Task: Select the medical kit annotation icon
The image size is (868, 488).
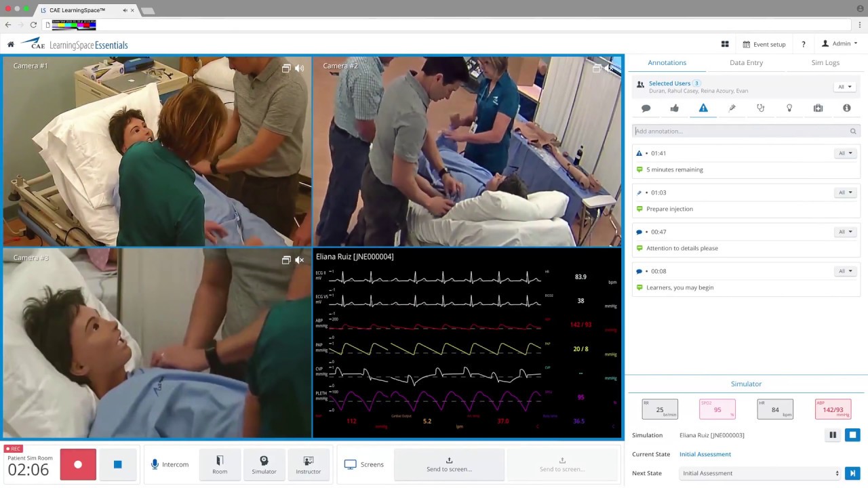Action: pyautogui.click(x=818, y=108)
